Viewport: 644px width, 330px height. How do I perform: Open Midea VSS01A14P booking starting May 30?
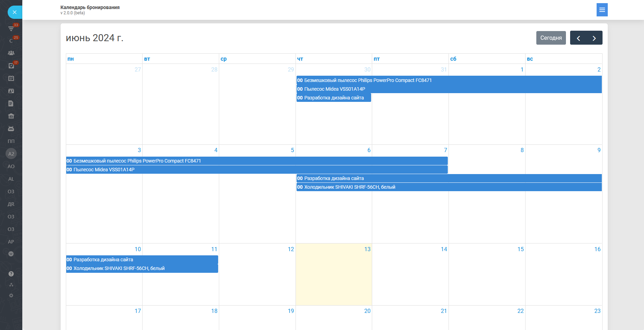click(x=449, y=89)
